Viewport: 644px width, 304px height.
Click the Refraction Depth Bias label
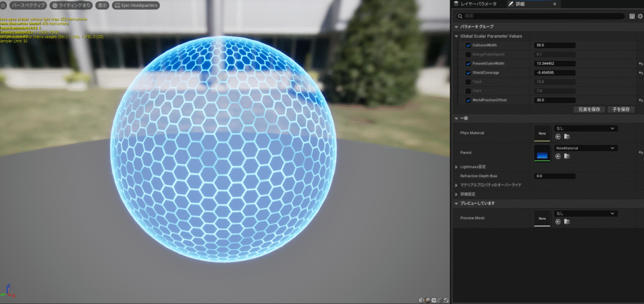[x=479, y=176]
